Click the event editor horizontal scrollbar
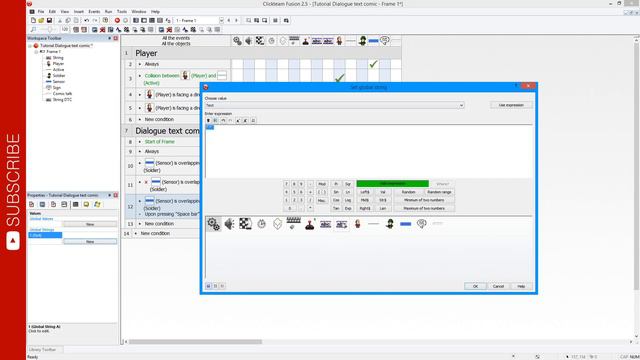This screenshot has height=360, width=640. coord(195,342)
